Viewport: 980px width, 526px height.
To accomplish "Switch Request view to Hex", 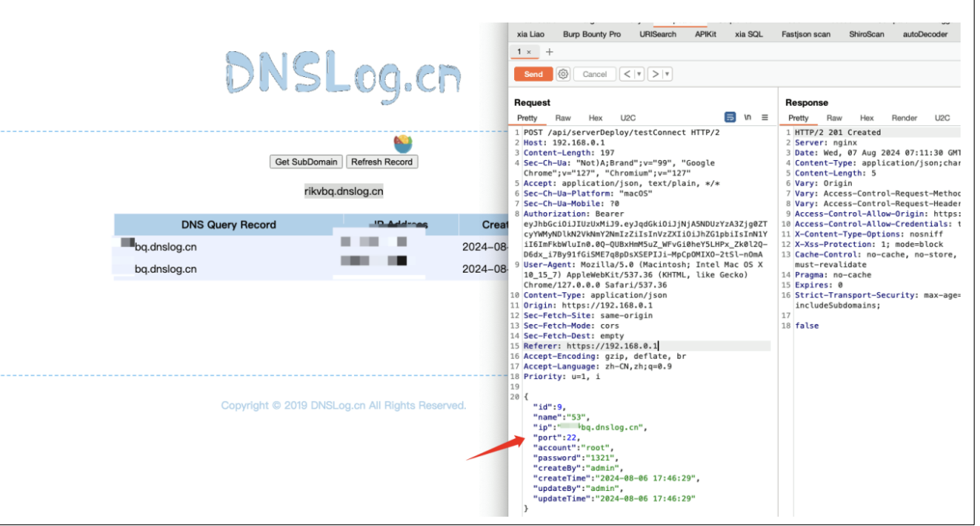I will [596, 118].
